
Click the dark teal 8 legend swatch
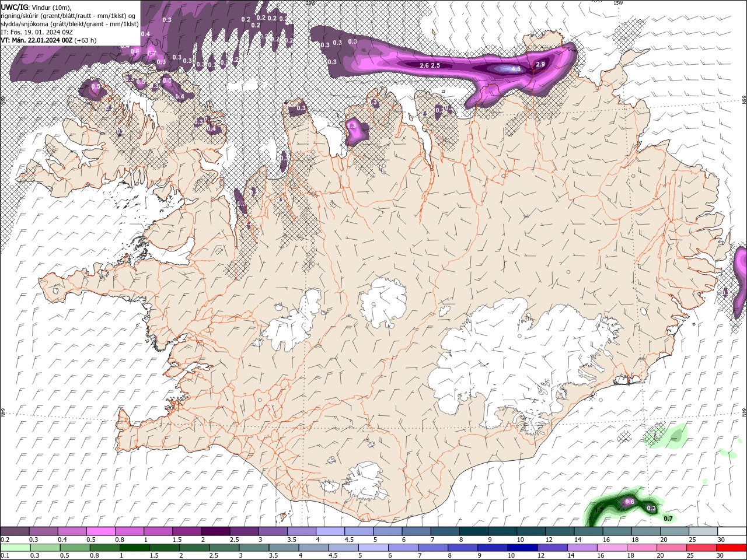[473, 531]
